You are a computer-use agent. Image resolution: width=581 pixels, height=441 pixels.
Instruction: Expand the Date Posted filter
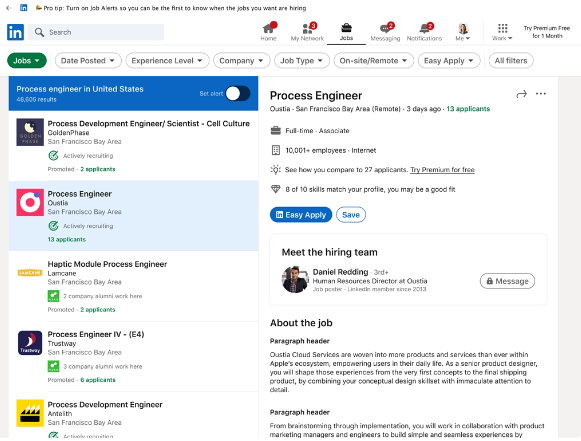pyautogui.click(x=88, y=60)
